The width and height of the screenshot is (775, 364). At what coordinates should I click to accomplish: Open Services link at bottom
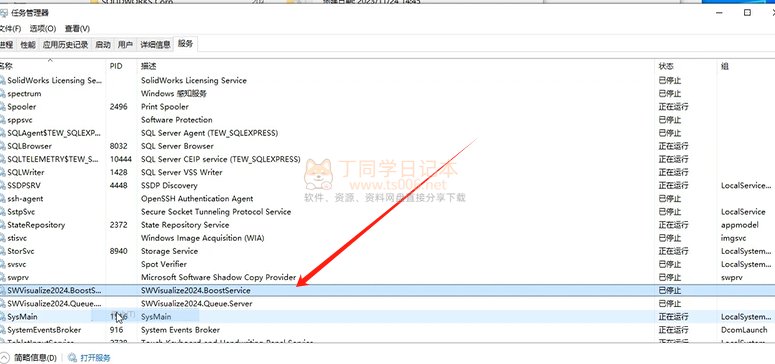point(95,358)
